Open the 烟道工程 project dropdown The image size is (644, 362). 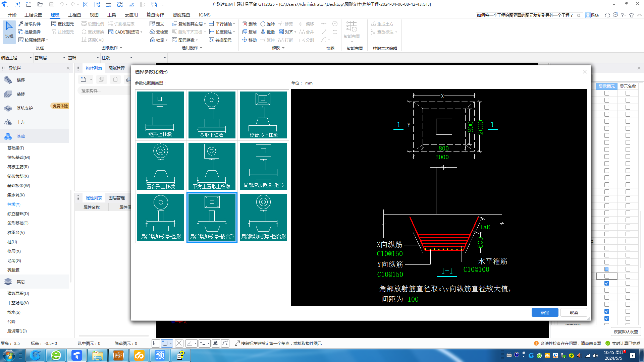pyautogui.click(x=16, y=58)
